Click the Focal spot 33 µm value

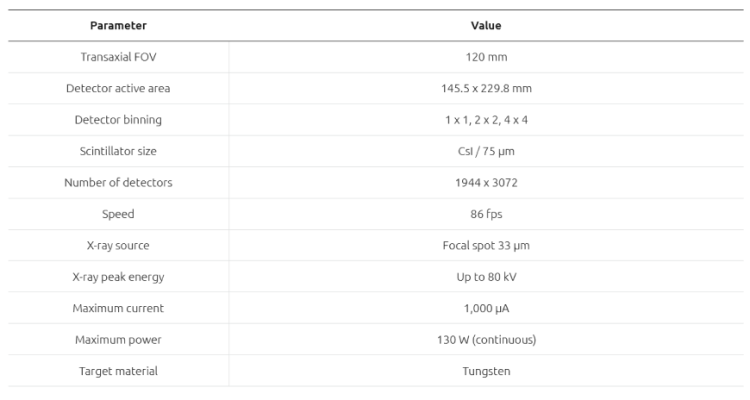pyautogui.click(x=486, y=245)
